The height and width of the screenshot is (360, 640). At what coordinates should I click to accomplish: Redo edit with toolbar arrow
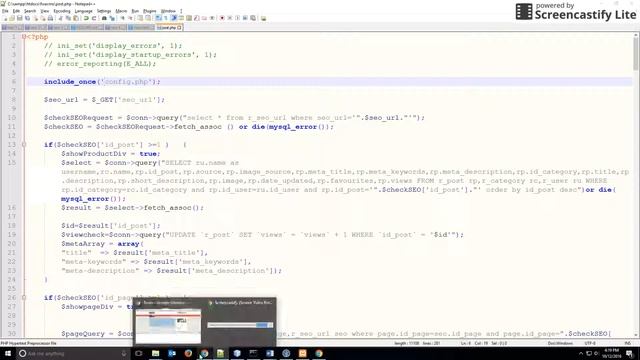tap(94, 18)
